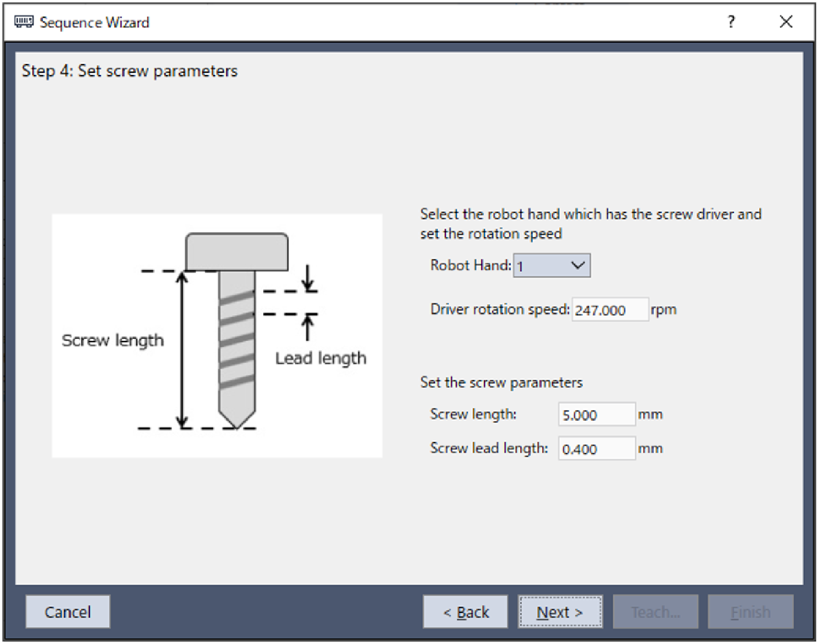Click the 'Sequence Wizard' window title text

pyautogui.click(x=95, y=23)
